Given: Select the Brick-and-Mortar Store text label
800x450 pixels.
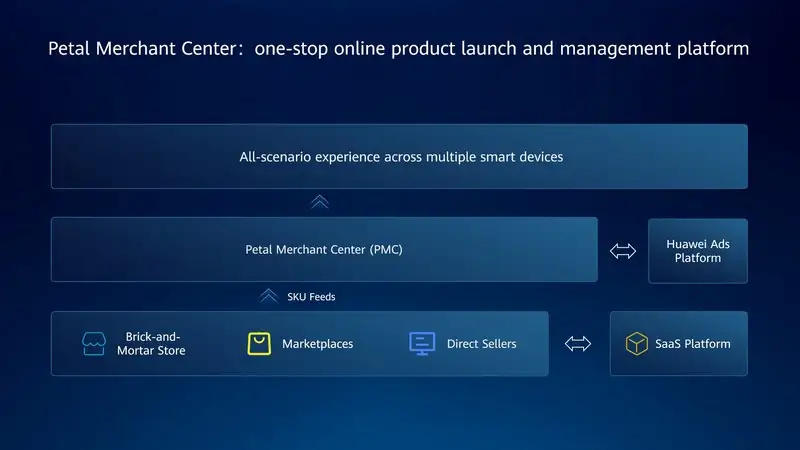Looking at the screenshot, I should [151, 344].
